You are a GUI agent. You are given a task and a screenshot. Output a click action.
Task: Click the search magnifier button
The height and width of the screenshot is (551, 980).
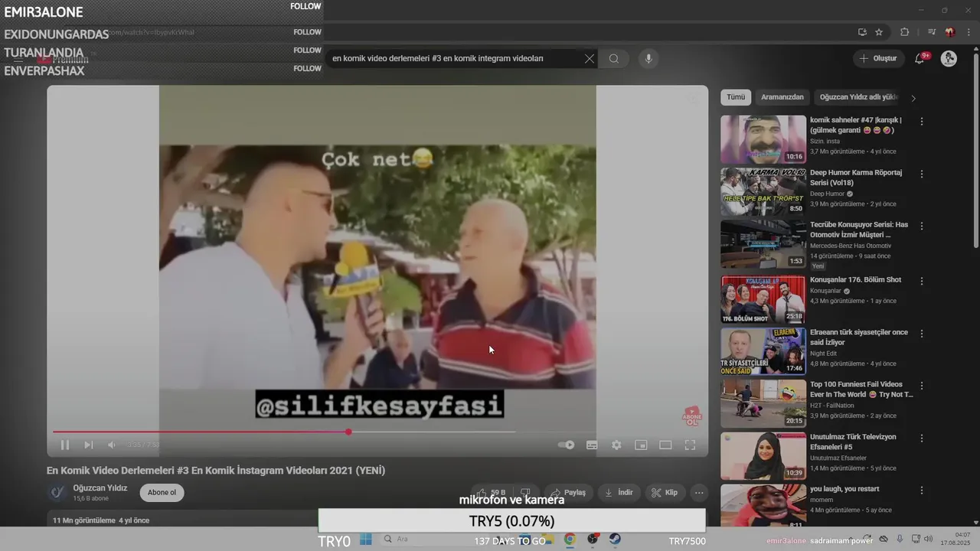click(614, 59)
